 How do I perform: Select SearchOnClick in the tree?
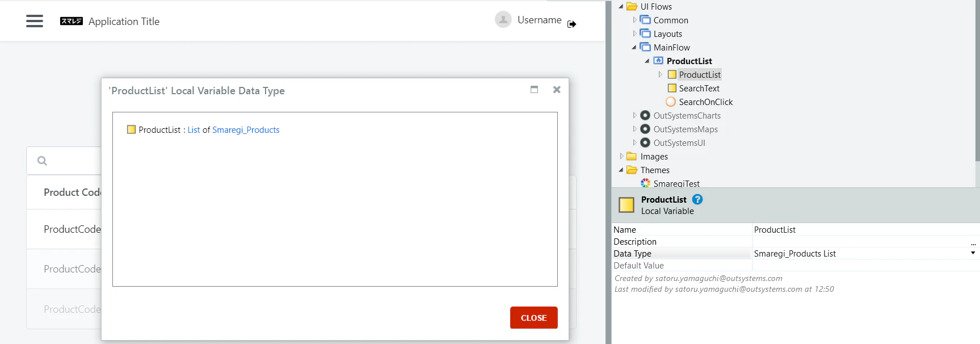pyautogui.click(x=706, y=102)
